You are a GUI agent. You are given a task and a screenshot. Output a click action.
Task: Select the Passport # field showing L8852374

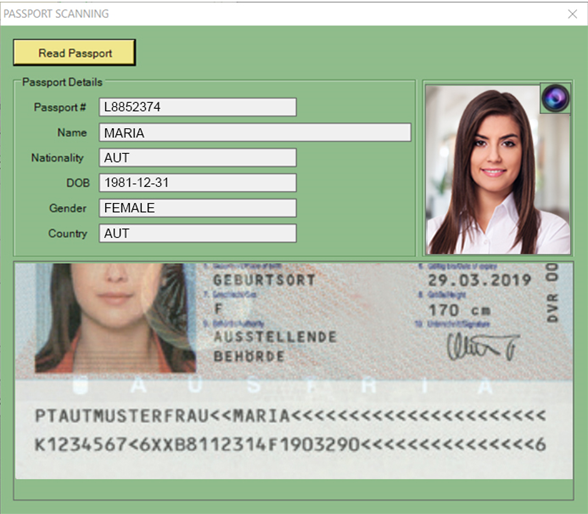(x=198, y=107)
